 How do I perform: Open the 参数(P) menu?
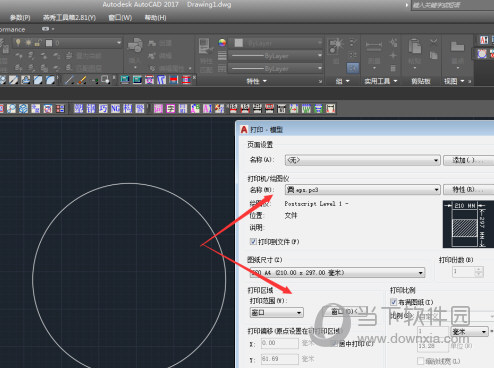20,18
